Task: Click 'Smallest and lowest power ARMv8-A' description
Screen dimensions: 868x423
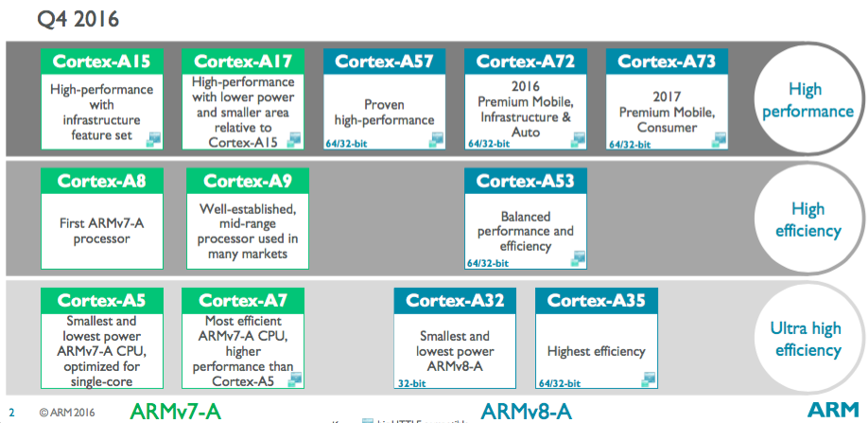Action: coord(455,351)
